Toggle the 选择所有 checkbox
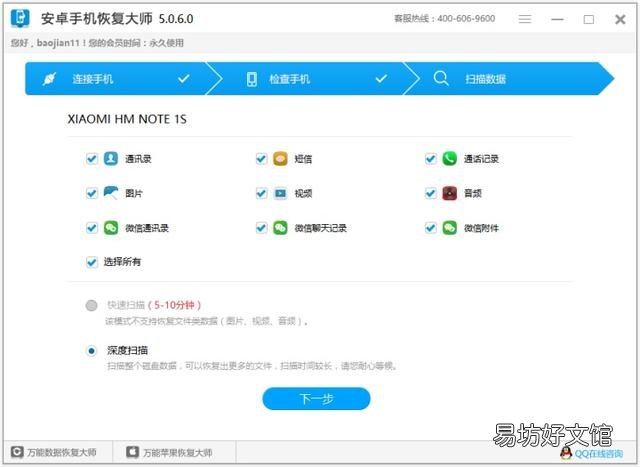 point(92,262)
